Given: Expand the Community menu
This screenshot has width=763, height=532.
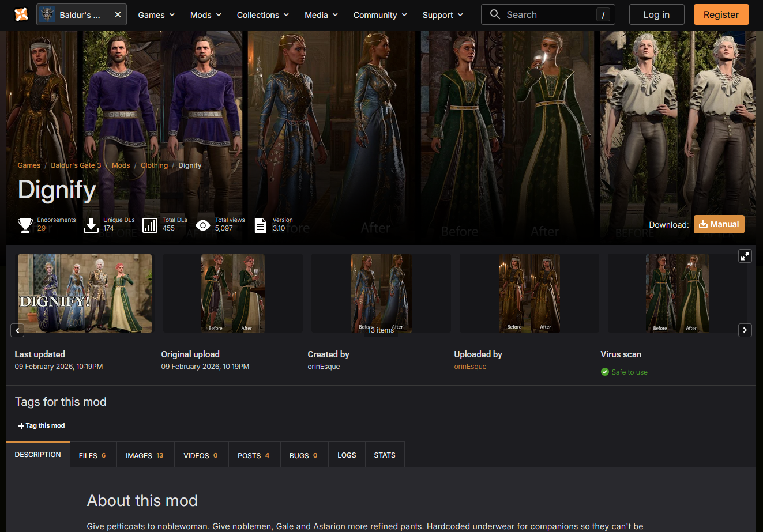Looking at the screenshot, I should [x=380, y=15].
